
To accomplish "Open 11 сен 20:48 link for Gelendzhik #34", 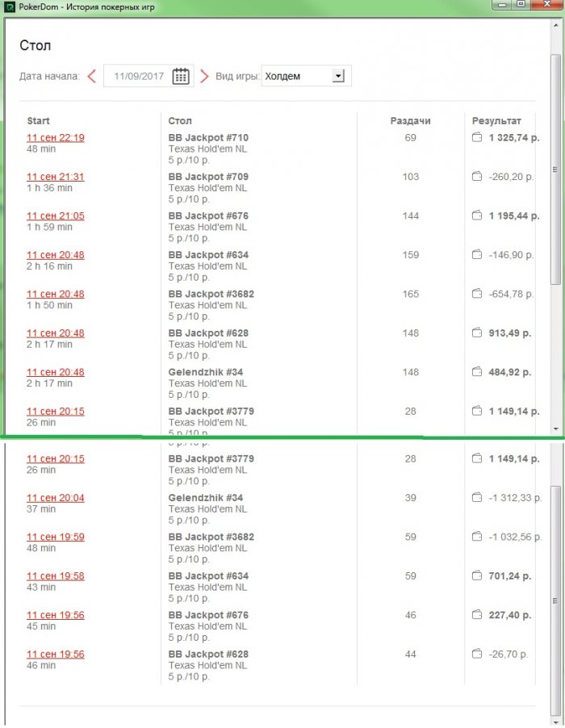I will [x=56, y=372].
